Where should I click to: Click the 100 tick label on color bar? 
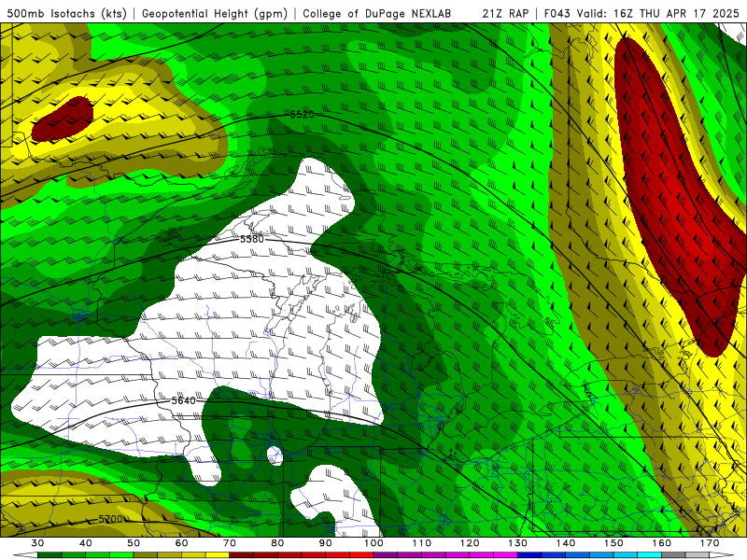click(x=374, y=543)
